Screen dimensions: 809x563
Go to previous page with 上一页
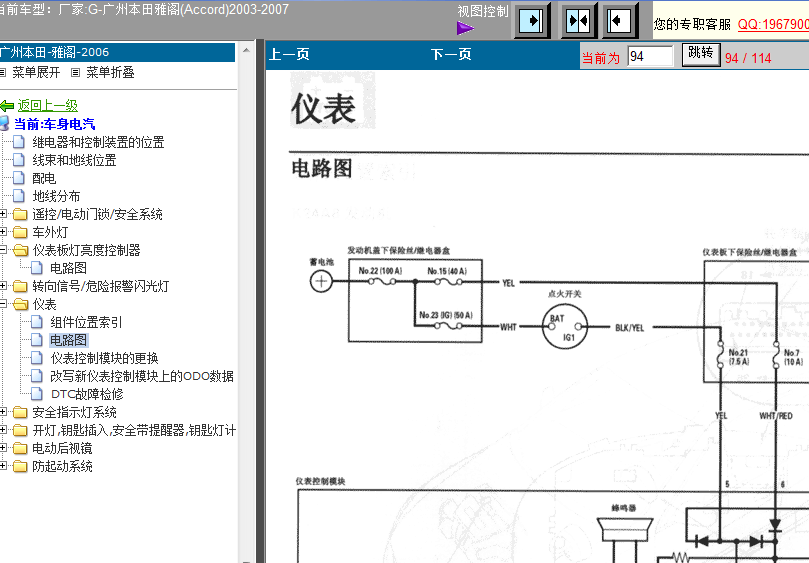pos(289,54)
